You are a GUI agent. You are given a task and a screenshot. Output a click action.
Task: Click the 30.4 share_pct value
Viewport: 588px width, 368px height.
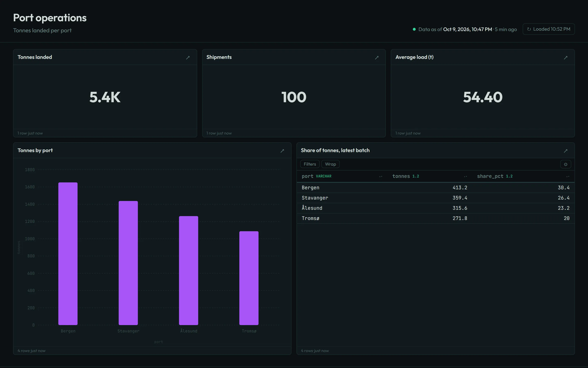[x=563, y=188]
